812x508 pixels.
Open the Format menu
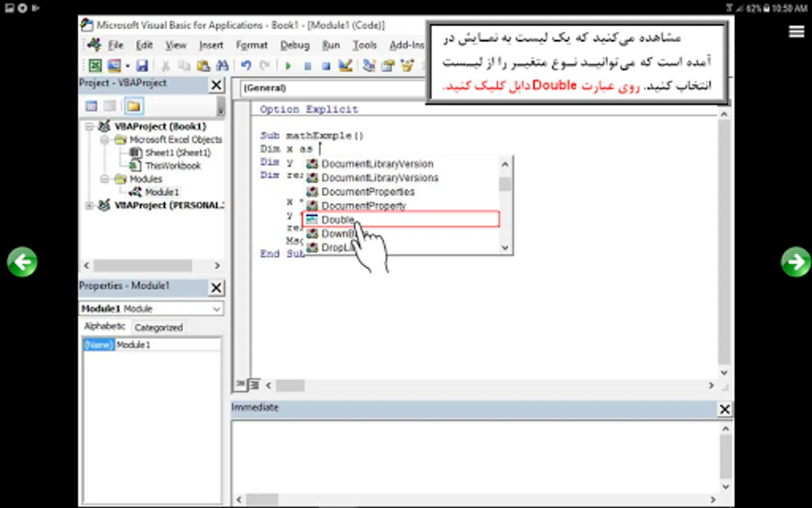tap(251, 45)
